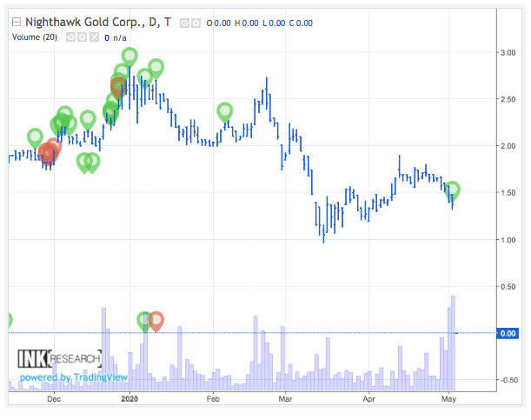Click the 3.00 price axis label
The height and width of the screenshot is (420, 531).
pos(508,53)
